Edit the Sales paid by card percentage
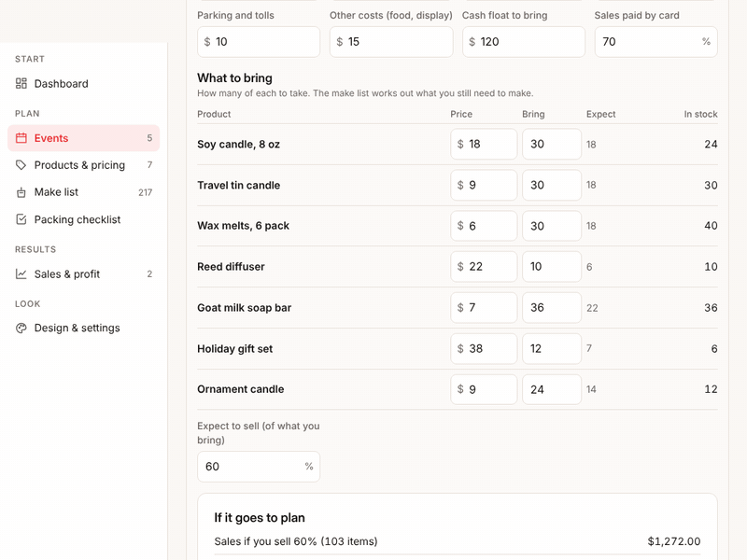The height and width of the screenshot is (560, 747). click(656, 42)
